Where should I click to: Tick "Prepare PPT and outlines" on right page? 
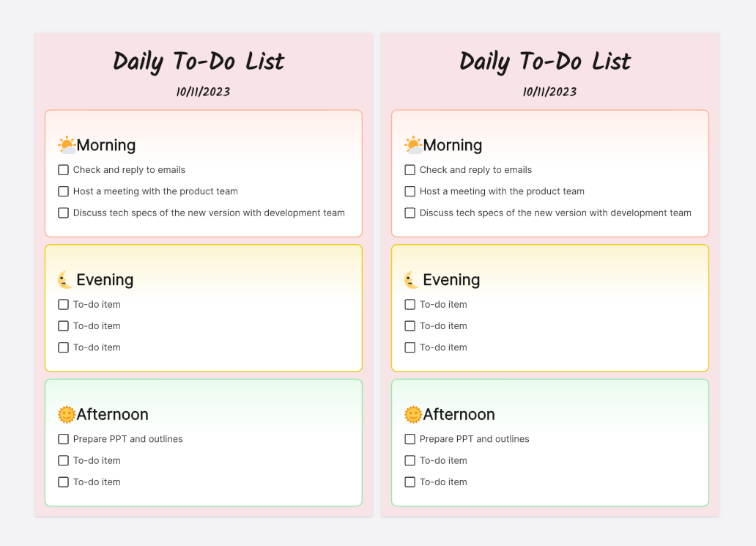(410, 439)
